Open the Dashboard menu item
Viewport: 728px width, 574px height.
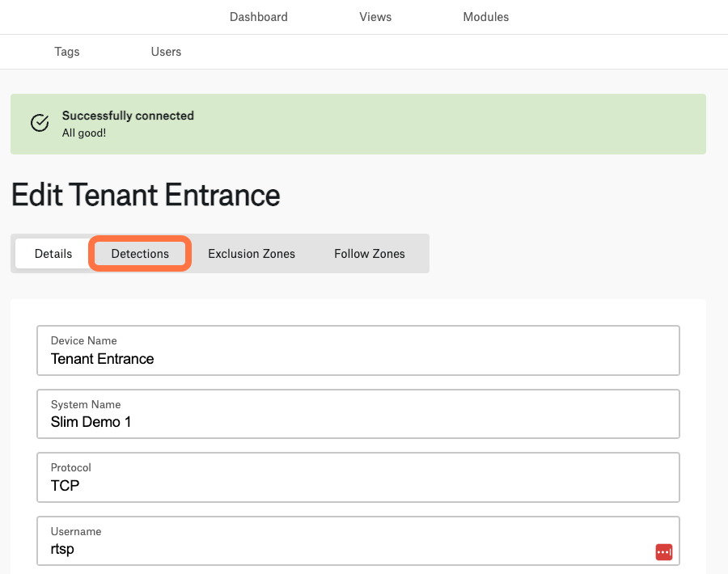259,17
